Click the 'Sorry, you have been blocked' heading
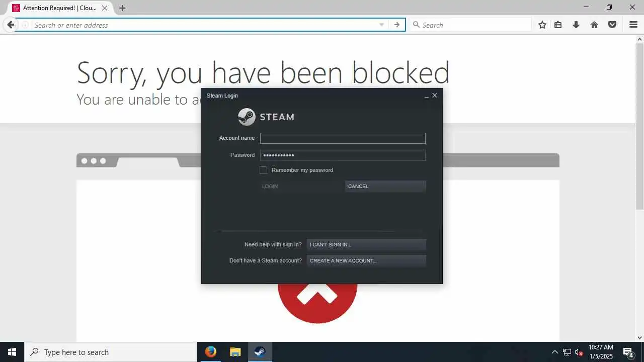Image resolution: width=644 pixels, height=362 pixels. click(x=263, y=72)
